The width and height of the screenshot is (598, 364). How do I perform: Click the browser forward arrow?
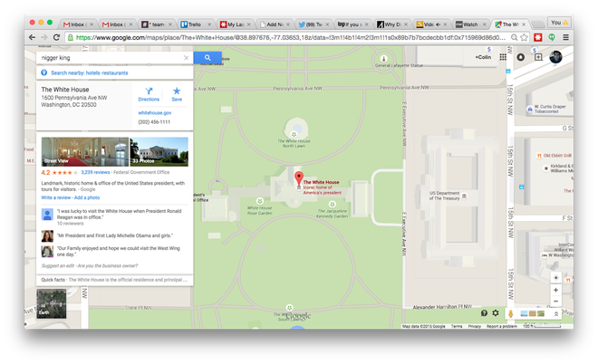coord(44,37)
